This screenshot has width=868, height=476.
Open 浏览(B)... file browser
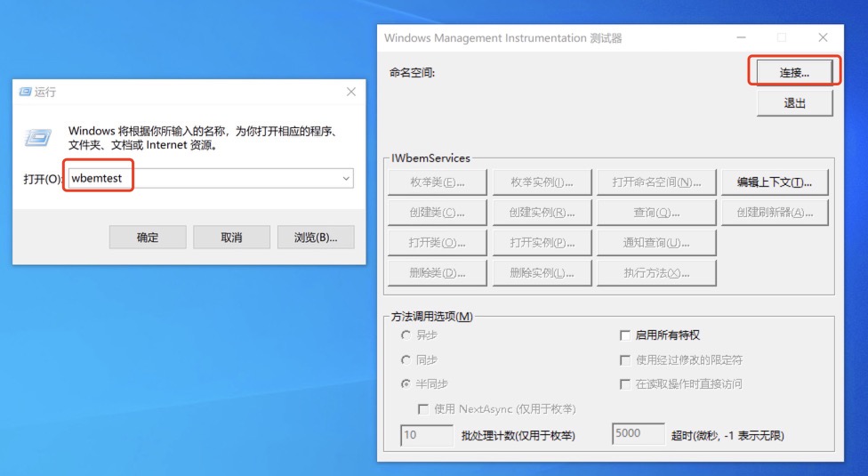pos(316,238)
